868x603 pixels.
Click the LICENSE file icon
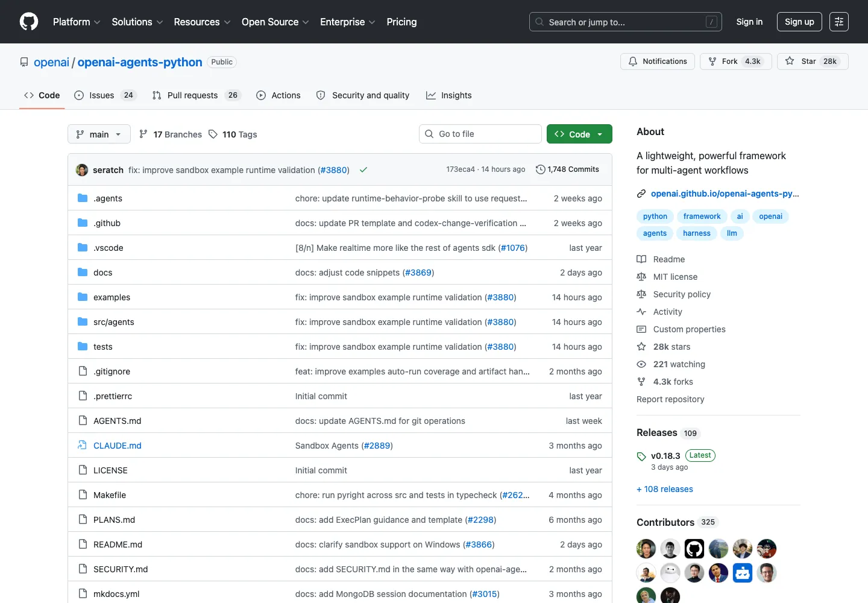pyautogui.click(x=83, y=470)
